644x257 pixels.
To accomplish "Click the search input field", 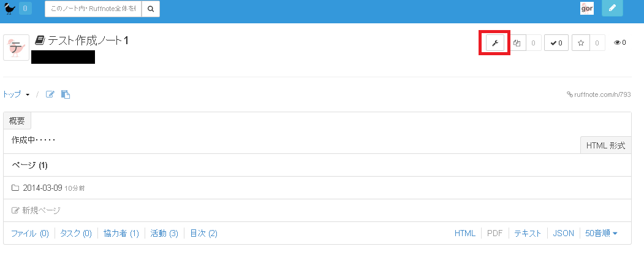I will click(93, 9).
